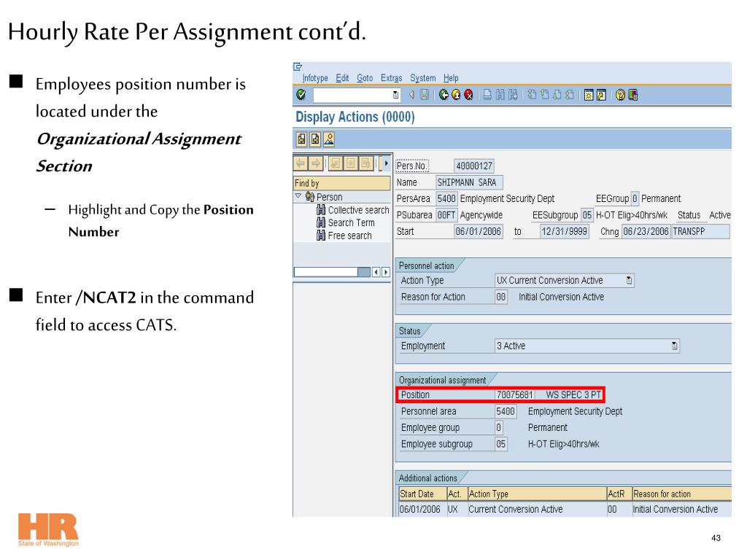The width and height of the screenshot is (747, 560).
Task: Click the green Back arrow icon
Action: pos(444,95)
